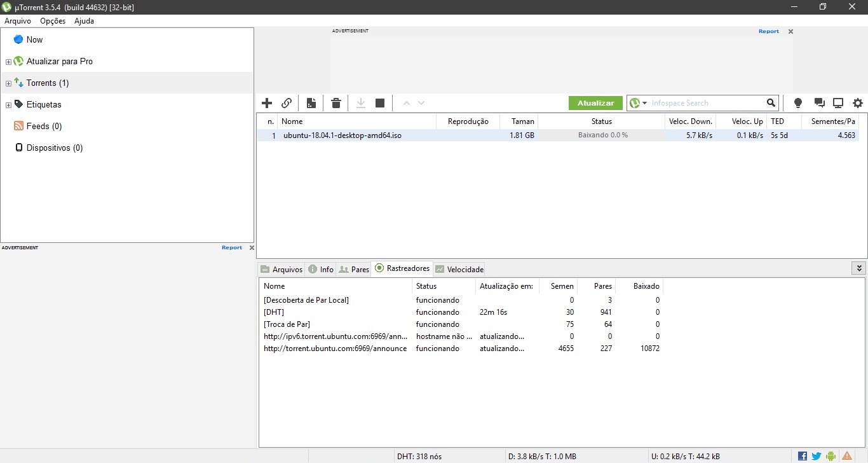Start the torrent with the download arrow icon
868x463 pixels.
(x=361, y=103)
